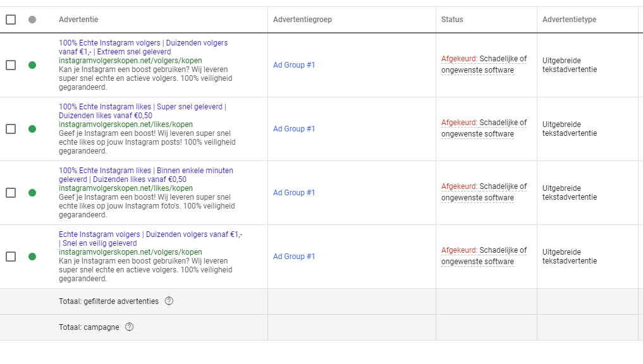
Task: Open the ad headline containing 'Binnen enkele minuten geleverd'
Action: coord(146,175)
